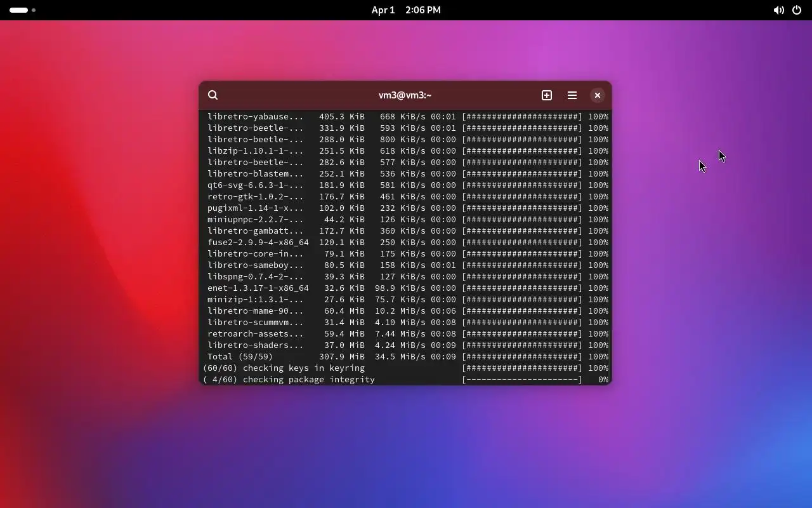Open the terminal hamburger menu
Image resolution: width=812 pixels, height=508 pixels.
[572, 95]
